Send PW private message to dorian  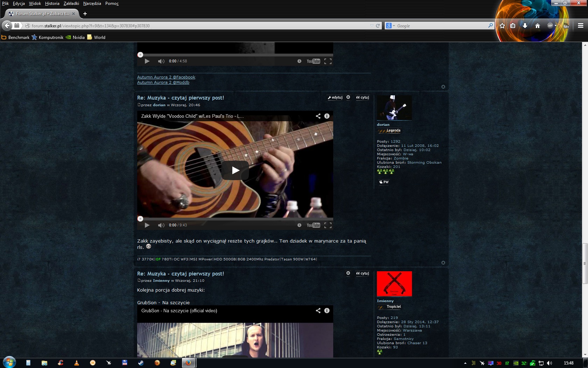(x=384, y=182)
